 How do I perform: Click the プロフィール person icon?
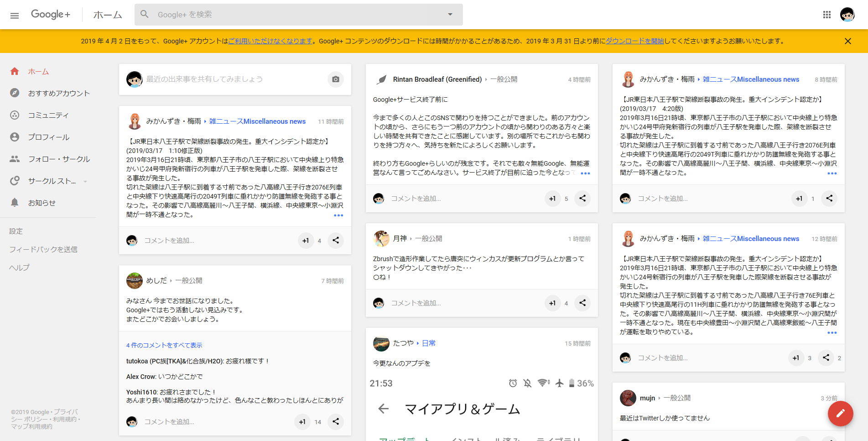pyautogui.click(x=15, y=137)
